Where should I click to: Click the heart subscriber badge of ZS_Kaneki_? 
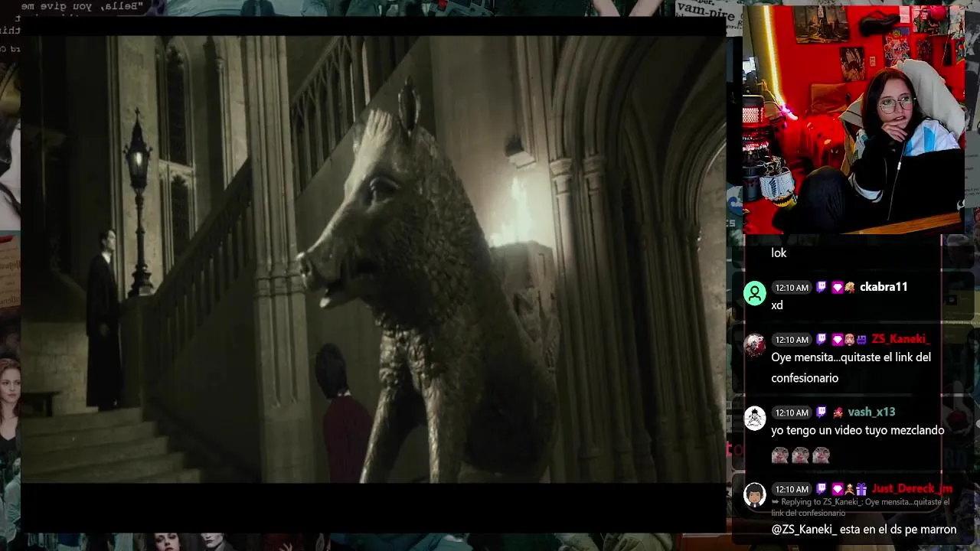point(838,340)
